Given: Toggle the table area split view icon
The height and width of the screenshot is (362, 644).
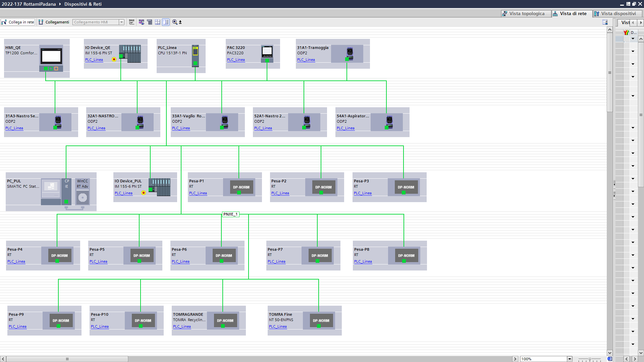Looking at the screenshot, I should (166, 22).
